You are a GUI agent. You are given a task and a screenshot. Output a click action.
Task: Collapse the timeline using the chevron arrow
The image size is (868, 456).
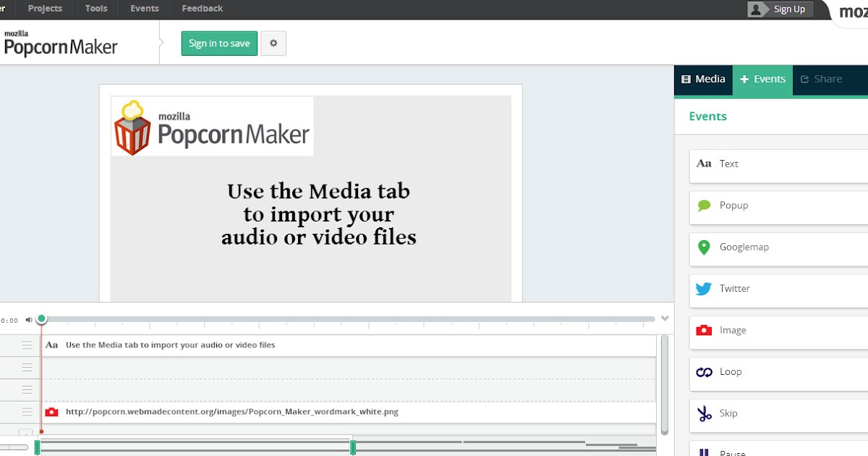point(665,317)
